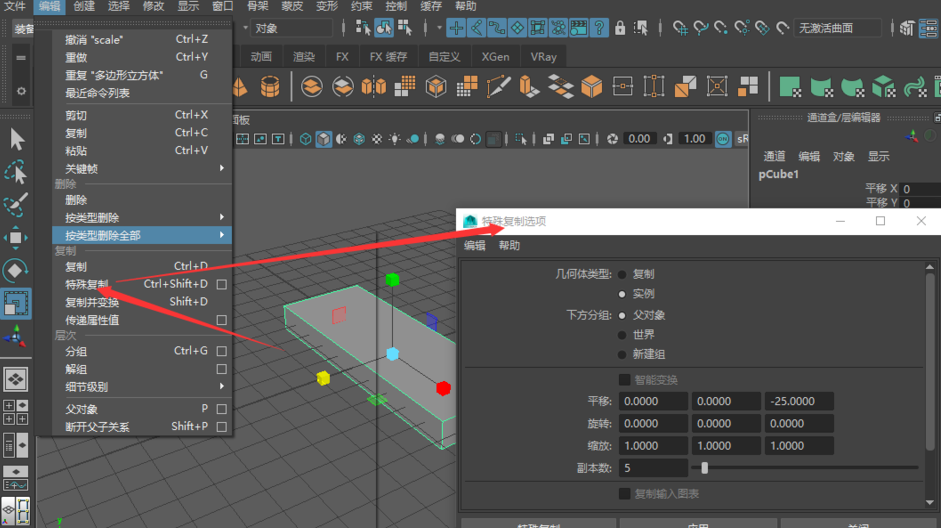
Task: Enable 智能变换 checkbox
Action: click(x=624, y=380)
